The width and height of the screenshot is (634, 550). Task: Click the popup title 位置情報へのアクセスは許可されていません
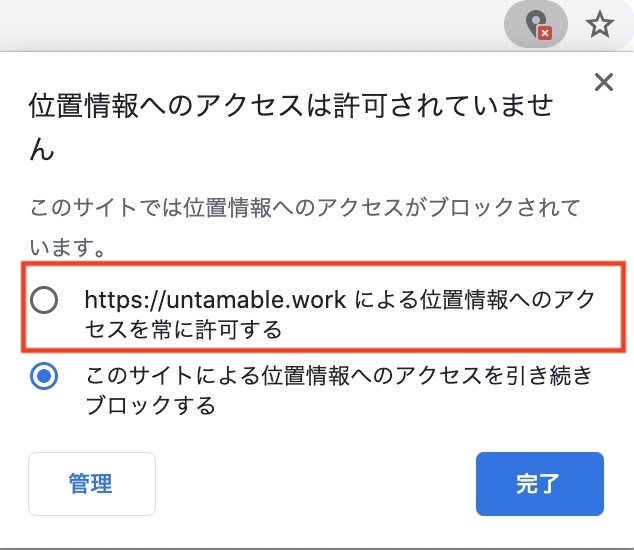[292, 106]
